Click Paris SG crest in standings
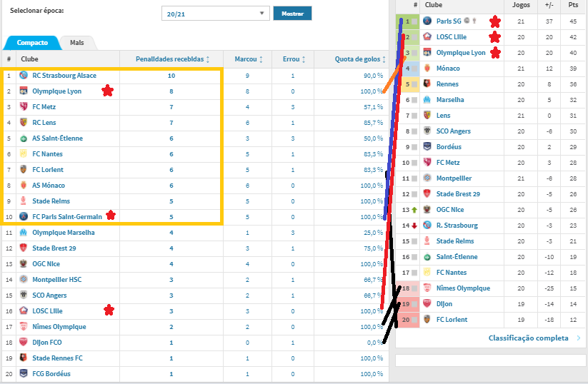Screen dimensions: 588x384 tap(427, 21)
